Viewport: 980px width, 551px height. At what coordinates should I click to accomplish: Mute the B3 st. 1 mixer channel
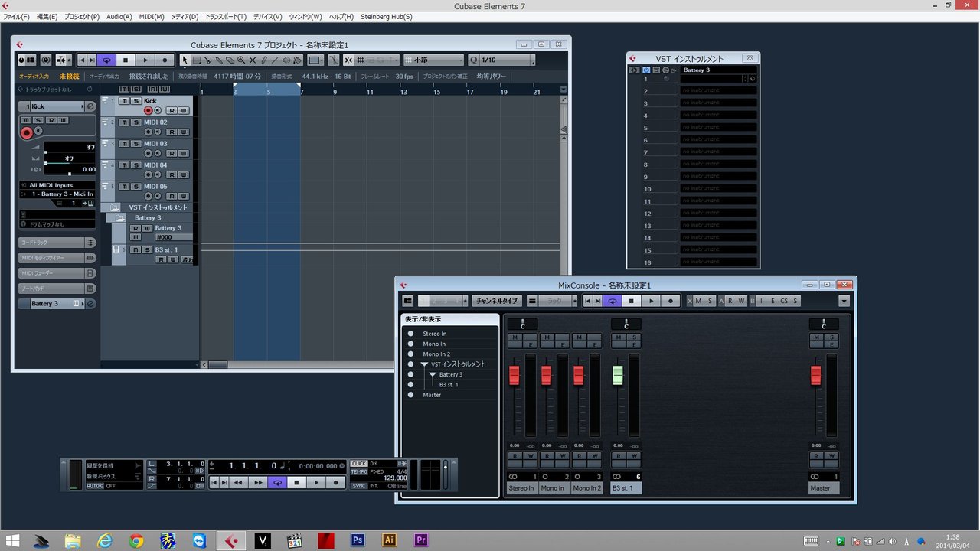pos(618,337)
